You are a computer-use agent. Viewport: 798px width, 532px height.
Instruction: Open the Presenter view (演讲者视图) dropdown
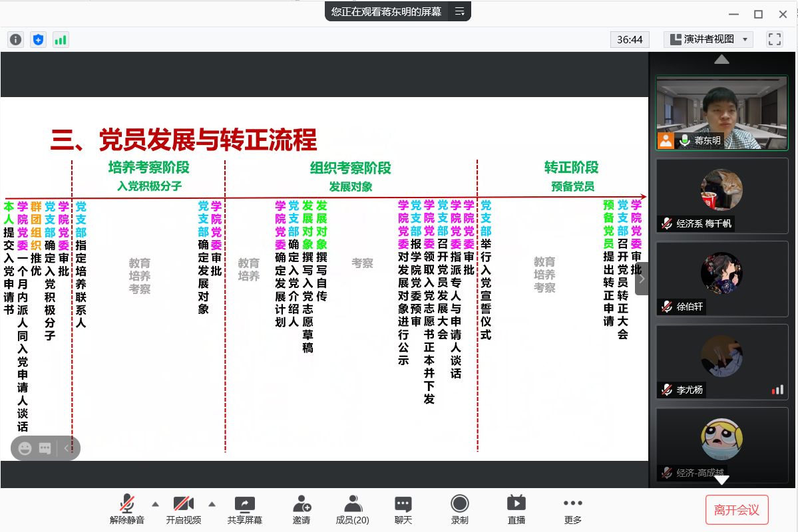point(708,39)
